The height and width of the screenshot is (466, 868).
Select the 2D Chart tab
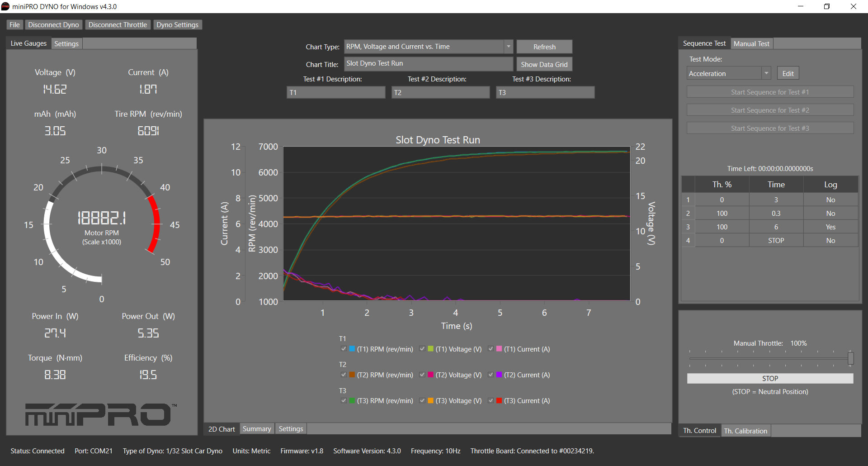click(x=222, y=429)
